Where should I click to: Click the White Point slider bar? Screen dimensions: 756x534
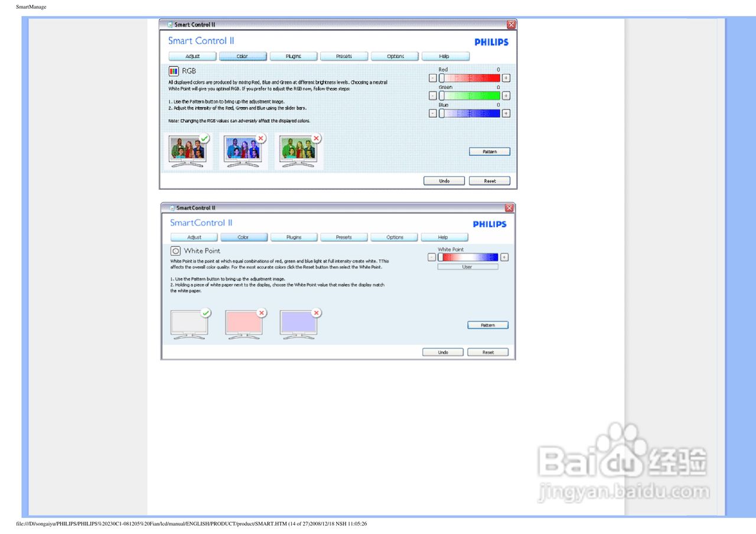[468, 257]
